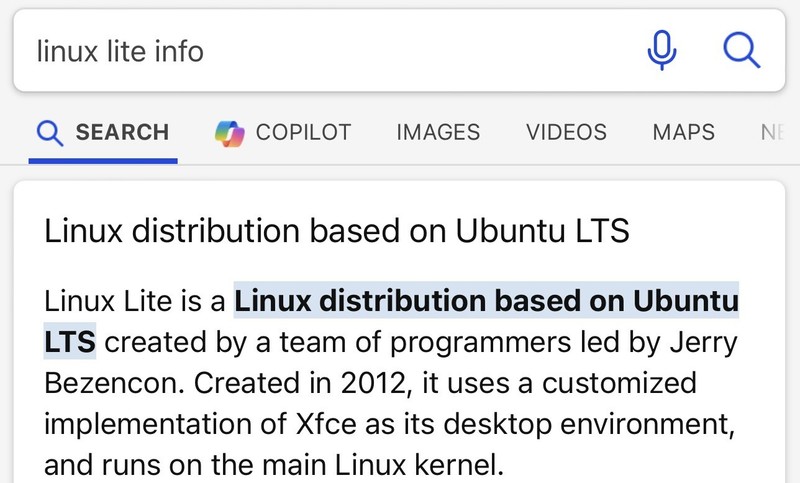The image size is (800, 483).
Task: Open the IMAGES tab
Action: tap(438, 133)
